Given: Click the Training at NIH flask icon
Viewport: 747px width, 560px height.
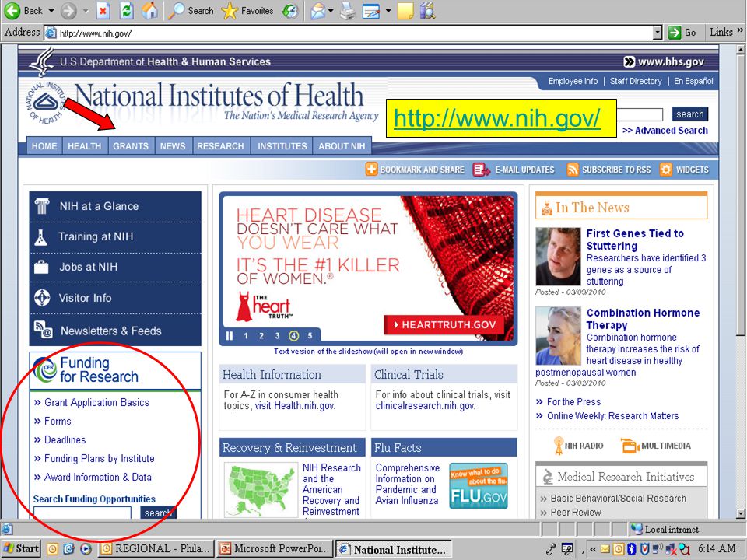Looking at the screenshot, I should click(40, 236).
